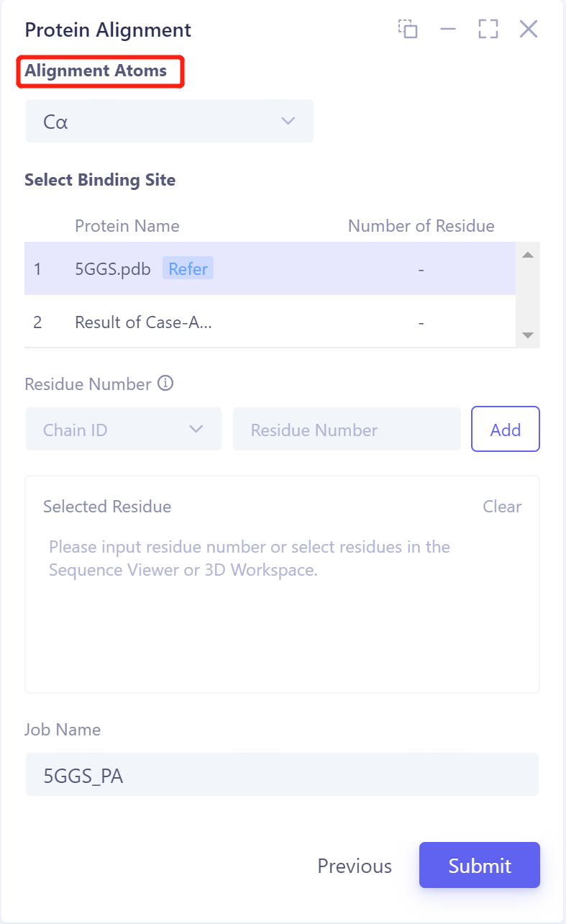Open the Alignment Atoms Cα dropdown

tap(169, 121)
